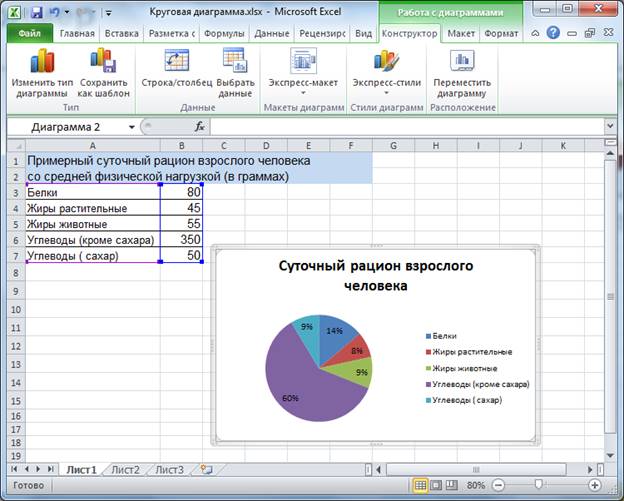Screen dimensions: 624x501
Task: Click the Excel application icon
Action: point(14,12)
